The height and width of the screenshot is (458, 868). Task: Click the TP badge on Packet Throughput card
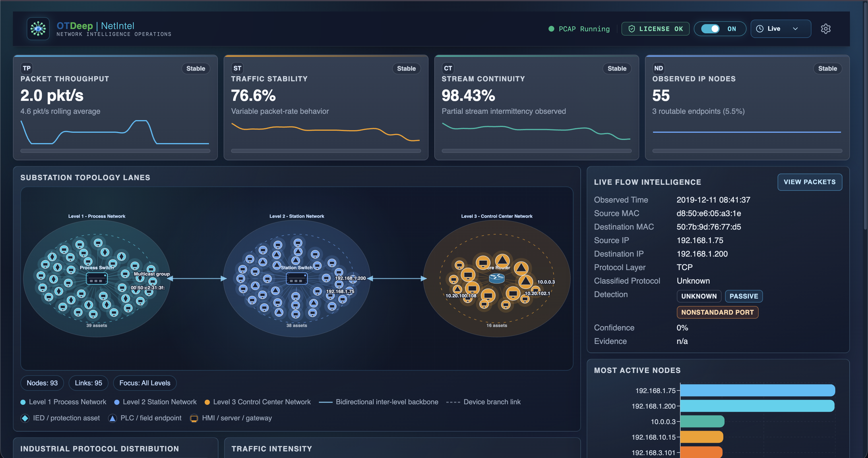click(x=27, y=68)
